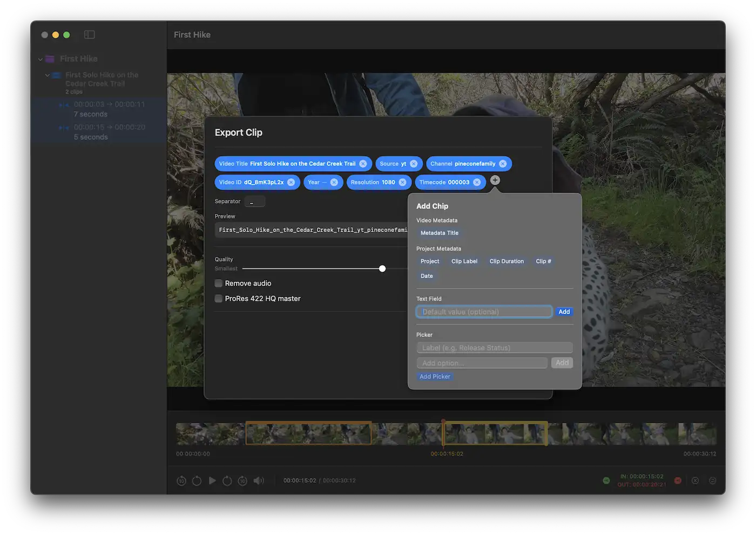The width and height of the screenshot is (756, 535).
Task: Click the Quality slider handle
Action: tap(382, 269)
